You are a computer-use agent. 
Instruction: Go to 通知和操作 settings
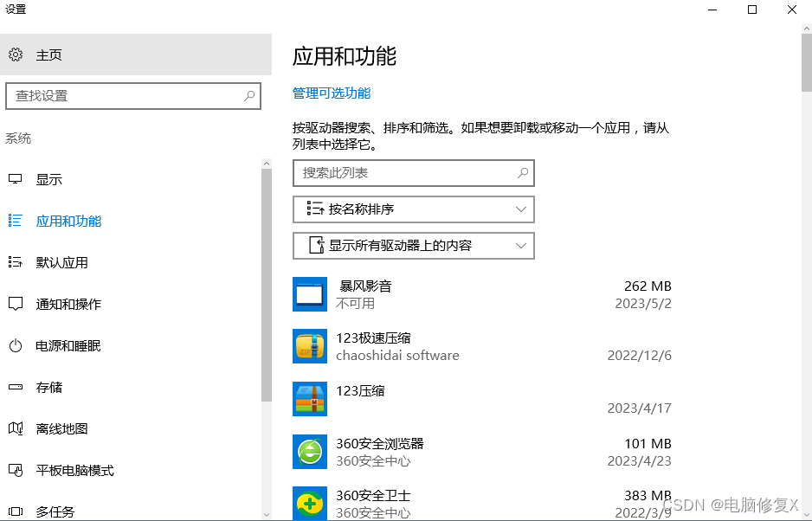(x=131, y=304)
